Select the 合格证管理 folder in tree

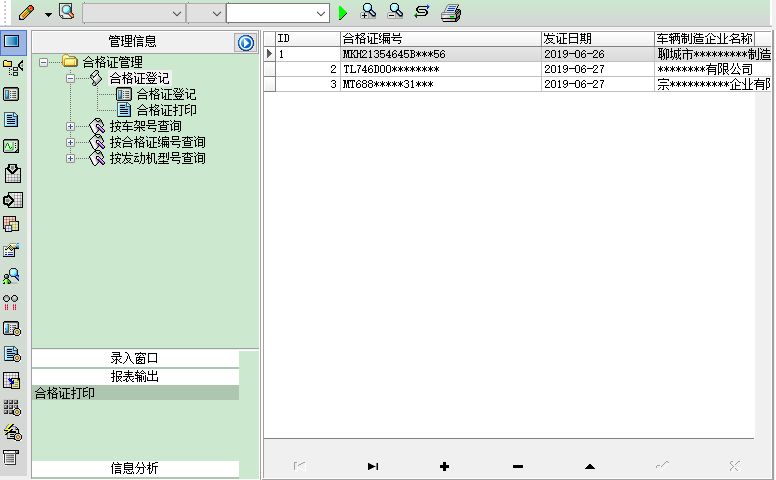coord(112,62)
